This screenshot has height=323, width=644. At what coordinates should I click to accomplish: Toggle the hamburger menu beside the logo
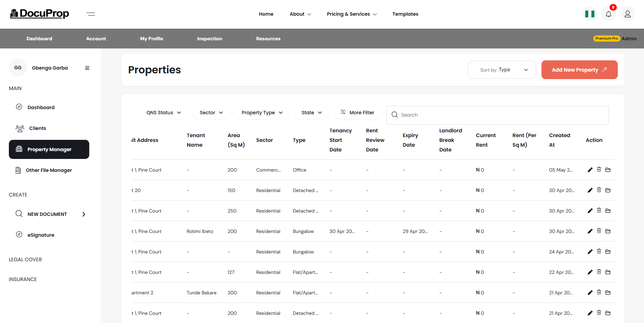coord(91,14)
